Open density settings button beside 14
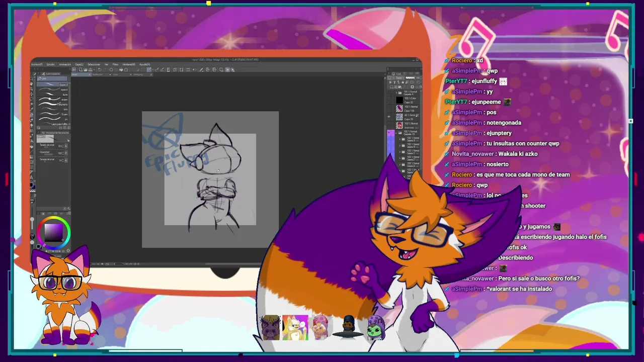Screen dimensions: 644x362 coord(66,160)
